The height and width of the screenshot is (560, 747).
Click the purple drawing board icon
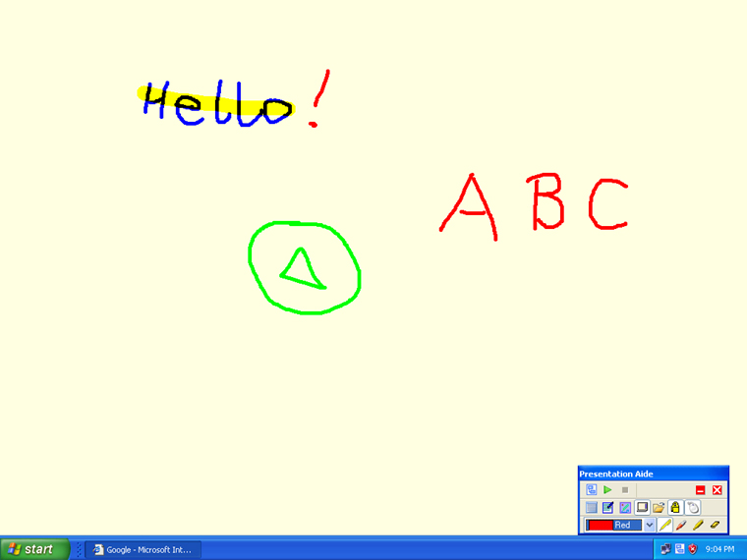624,508
